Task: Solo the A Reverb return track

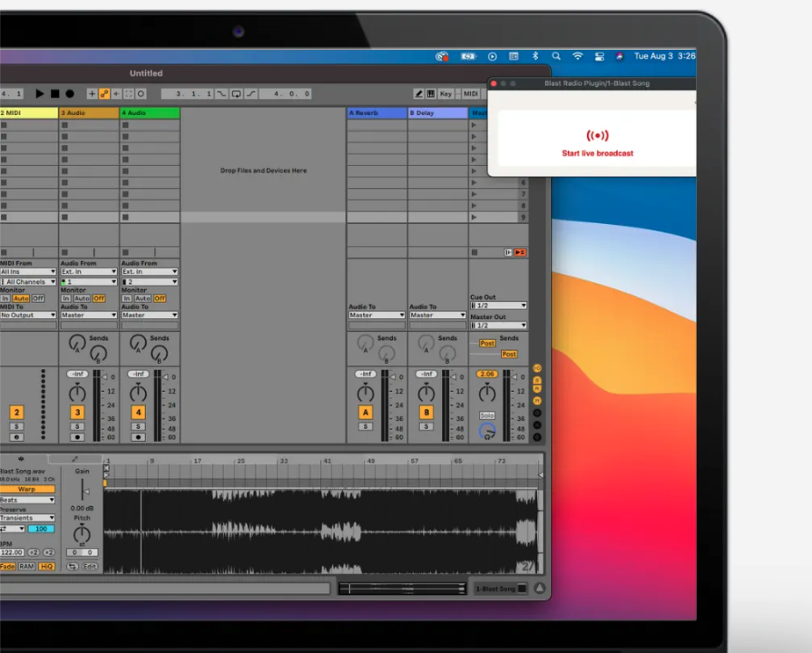Action: click(366, 426)
